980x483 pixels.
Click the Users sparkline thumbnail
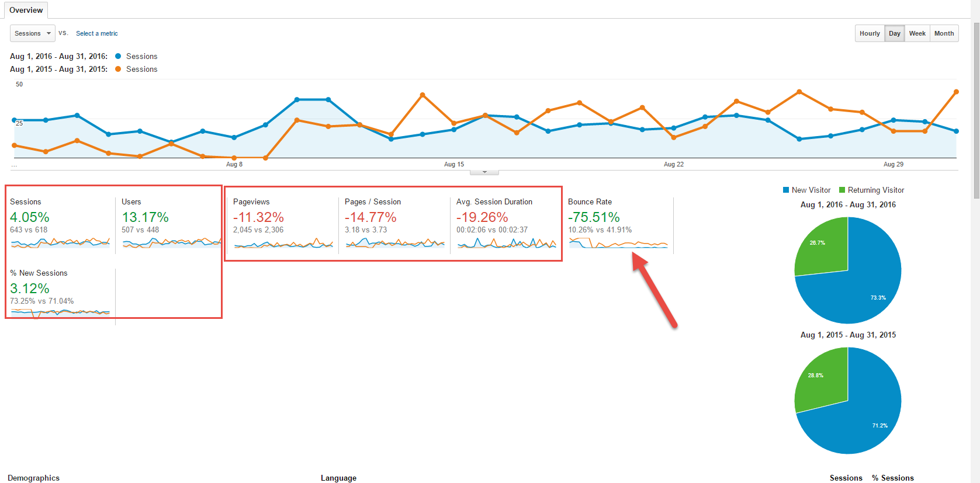coord(171,242)
